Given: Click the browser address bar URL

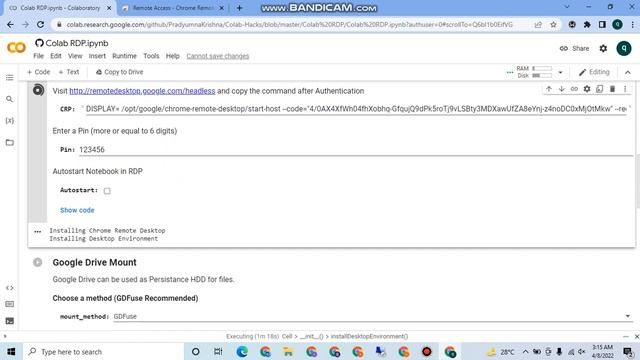Looking at the screenshot, I should point(289,24).
